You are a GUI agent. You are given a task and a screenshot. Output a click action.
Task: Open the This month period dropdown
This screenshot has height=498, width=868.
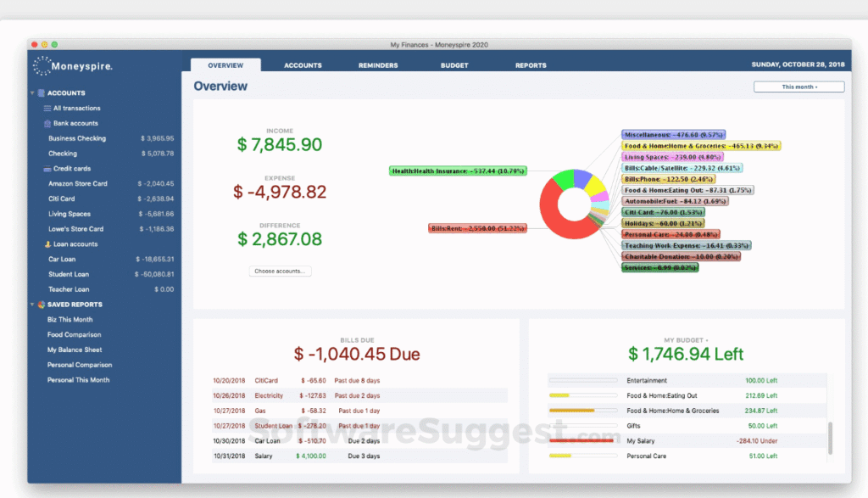(x=798, y=87)
